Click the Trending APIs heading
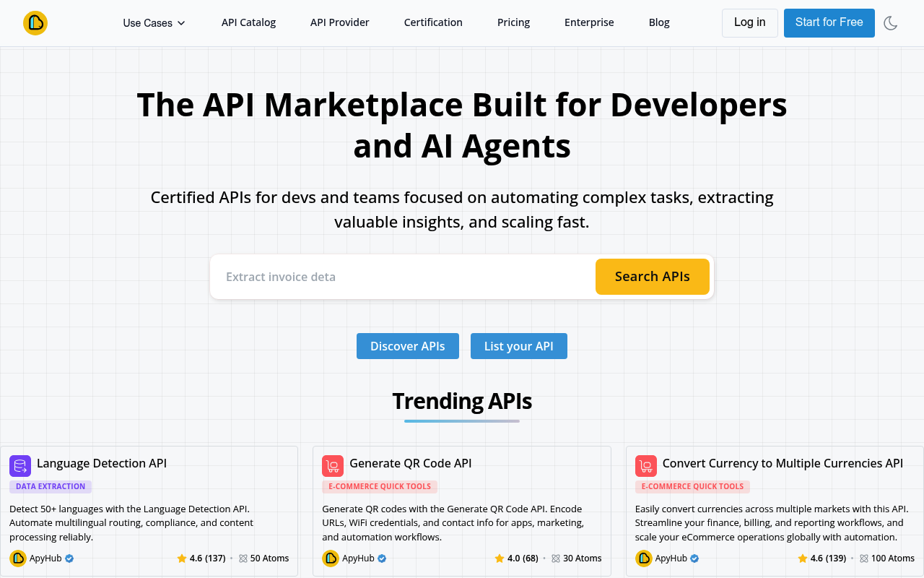924x578 pixels. 462,401
